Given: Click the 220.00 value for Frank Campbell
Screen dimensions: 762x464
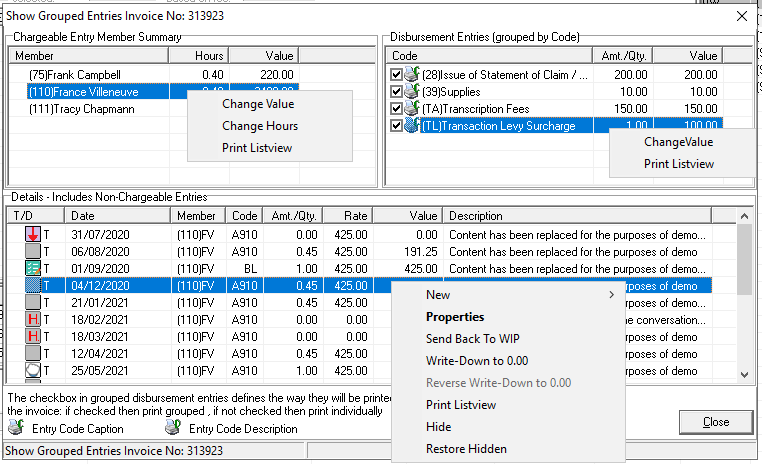Looking at the screenshot, I should click(277, 75).
